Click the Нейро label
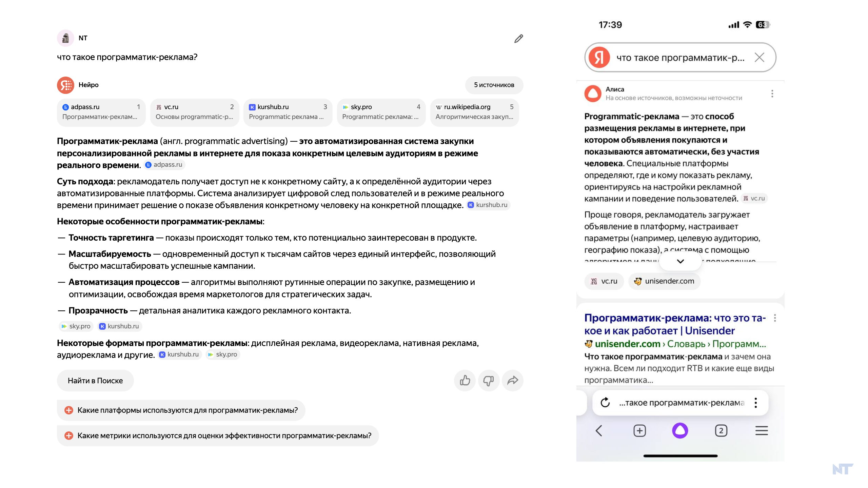 click(x=88, y=85)
